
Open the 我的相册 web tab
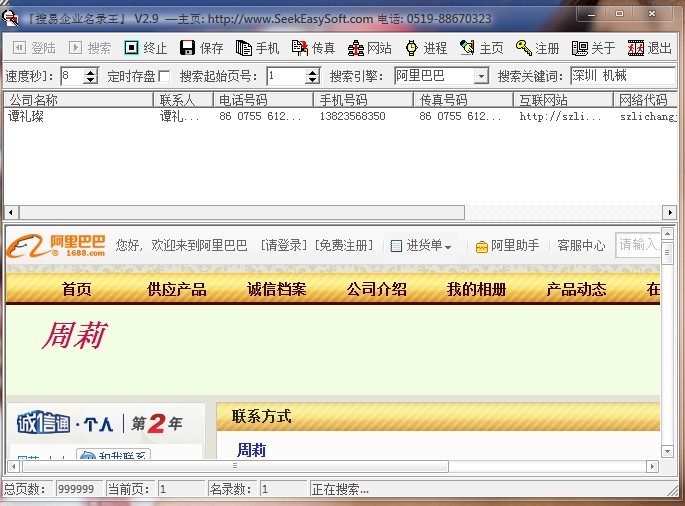(476, 289)
